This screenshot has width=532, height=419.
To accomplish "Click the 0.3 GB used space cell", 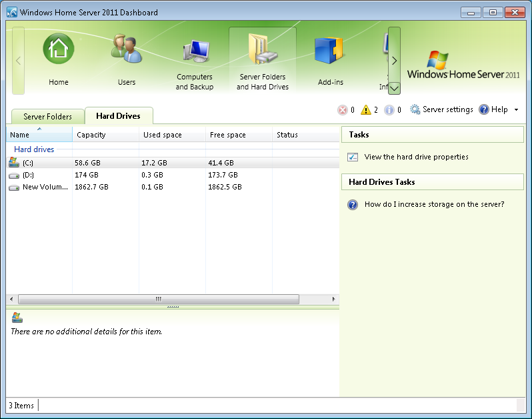I will tap(153, 175).
